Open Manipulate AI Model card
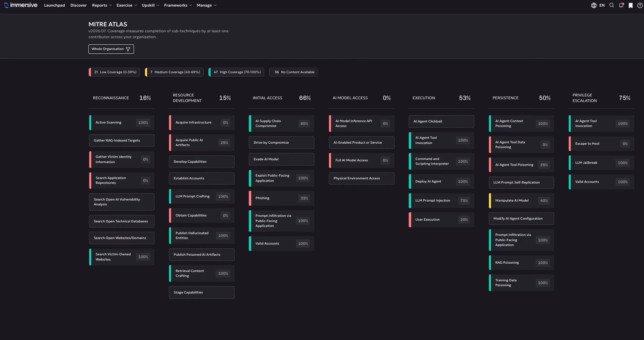Image resolution: width=644 pixels, height=340 pixels. pyautogui.click(x=521, y=201)
